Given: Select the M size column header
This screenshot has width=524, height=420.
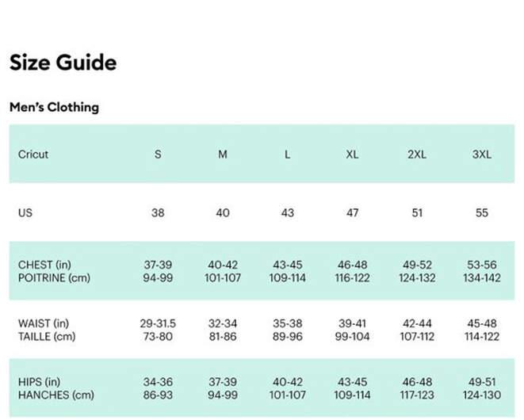Looking at the screenshot, I should tap(223, 155).
